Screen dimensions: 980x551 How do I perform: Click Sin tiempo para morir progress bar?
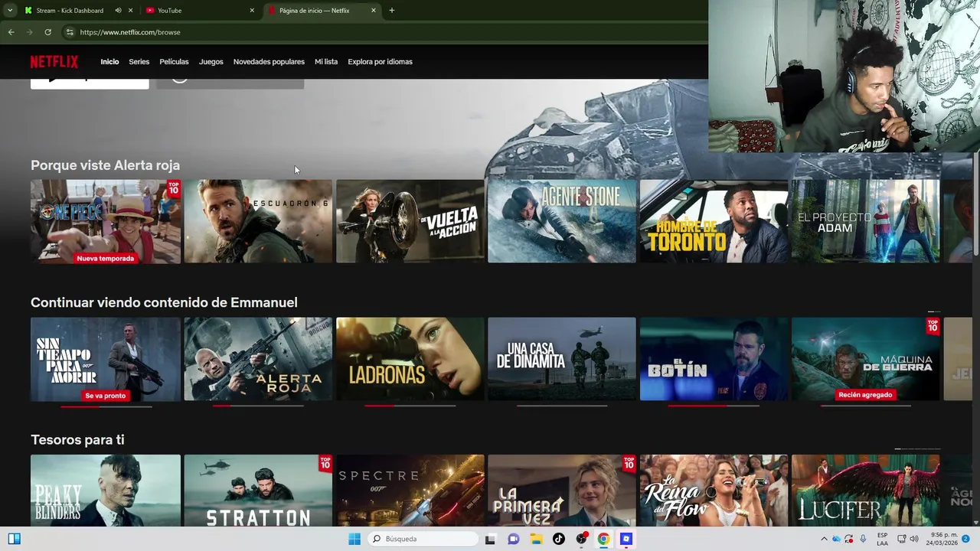pyautogui.click(x=106, y=406)
